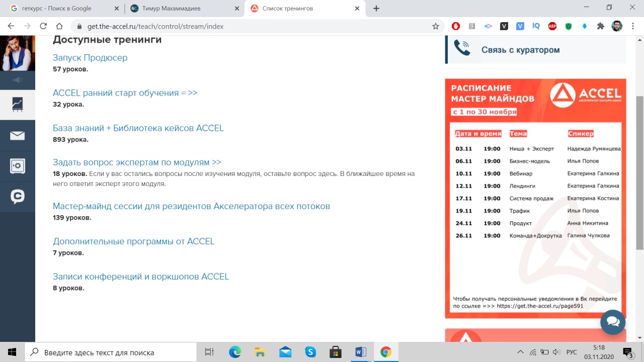Image resolution: width=644 pixels, height=362 pixels.
Task: Close the геткурс Google search tab
Action: (117, 8)
